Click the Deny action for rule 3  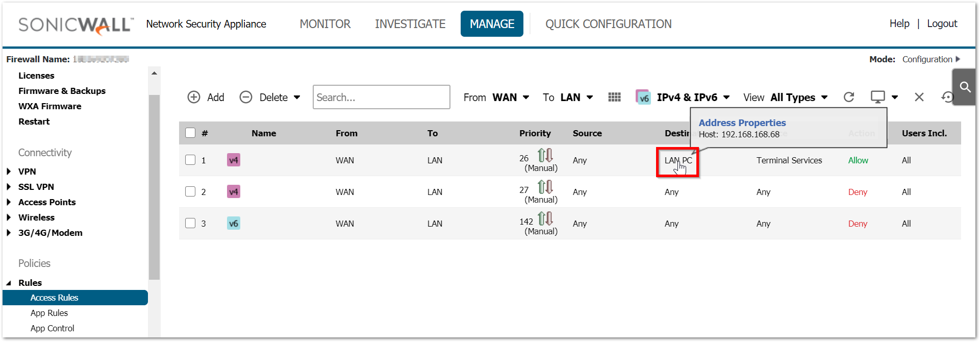pyautogui.click(x=858, y=224)
